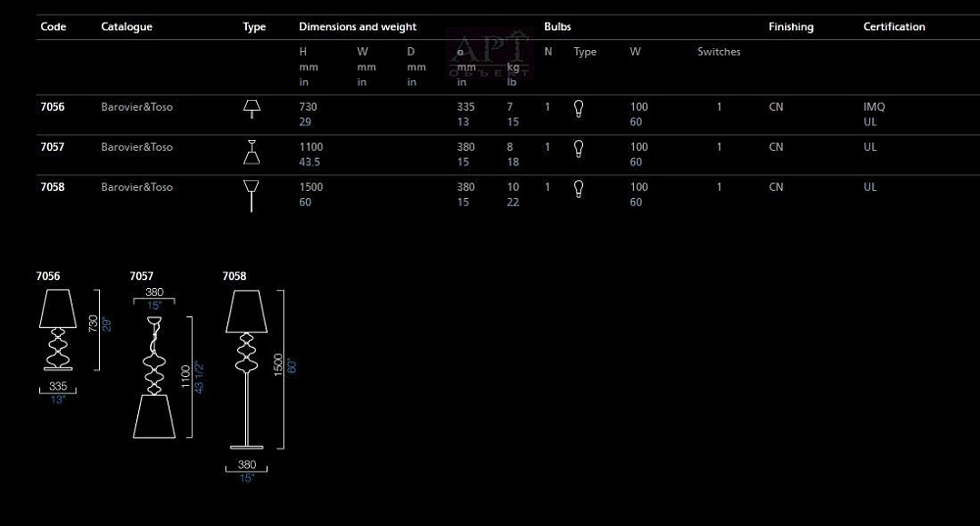This screenshot has height=526, width=980.
Task: Click the bulb icon in row 7058
Action: (x=578, y=189)
